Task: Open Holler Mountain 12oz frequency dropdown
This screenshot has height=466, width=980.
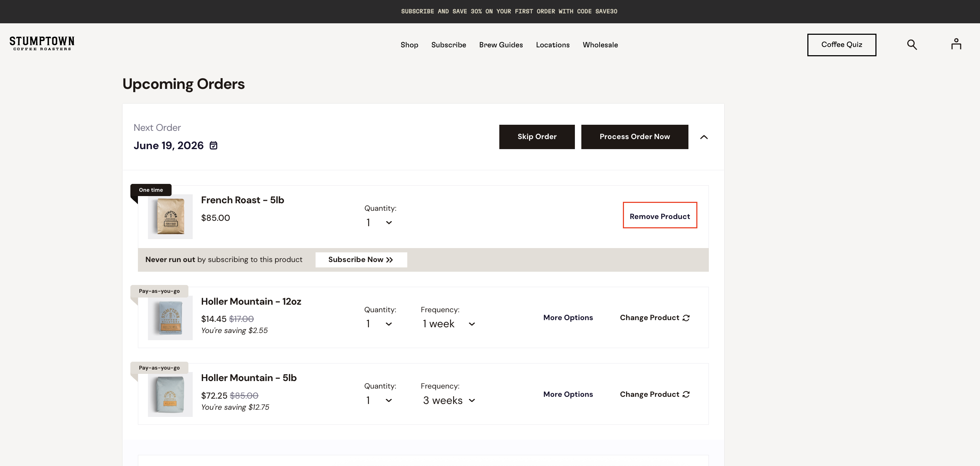Action: [449, 324]
